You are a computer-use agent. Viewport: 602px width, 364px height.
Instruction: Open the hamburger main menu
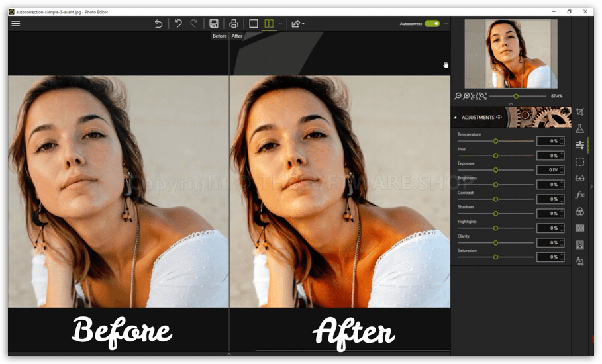coord(16,24)
